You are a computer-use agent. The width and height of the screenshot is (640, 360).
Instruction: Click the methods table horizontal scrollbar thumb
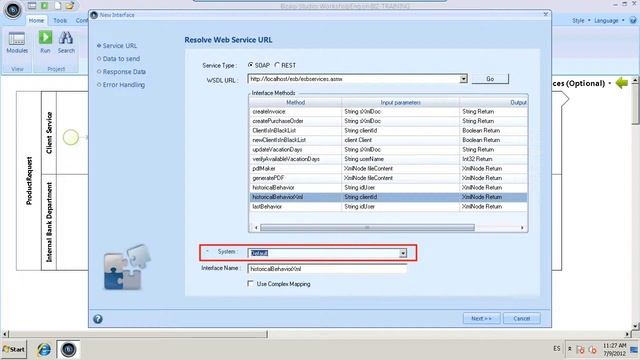click(367, 228)
